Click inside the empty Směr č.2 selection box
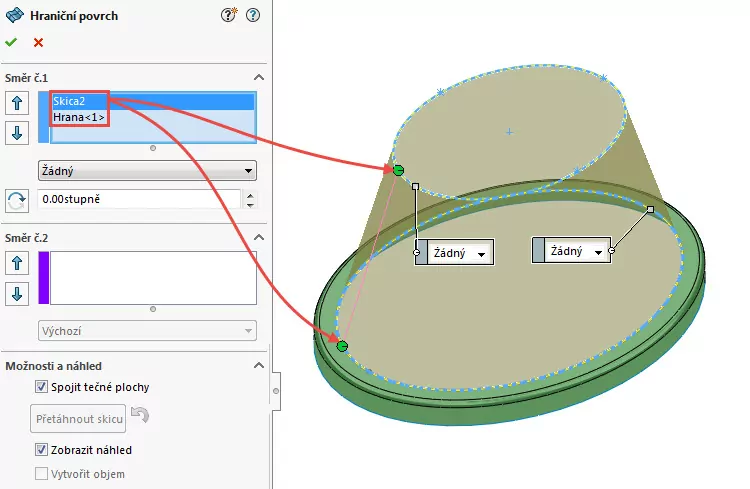 (x=153, y=278)
